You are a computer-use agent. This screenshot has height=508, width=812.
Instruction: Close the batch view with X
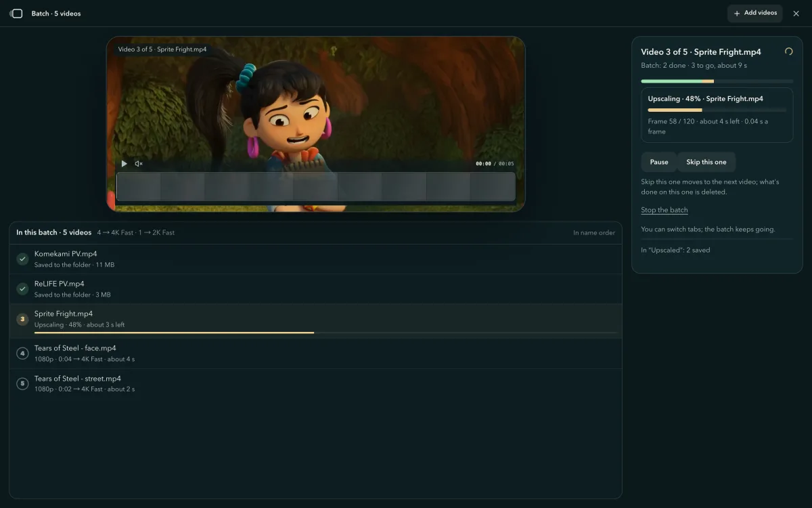796,14
